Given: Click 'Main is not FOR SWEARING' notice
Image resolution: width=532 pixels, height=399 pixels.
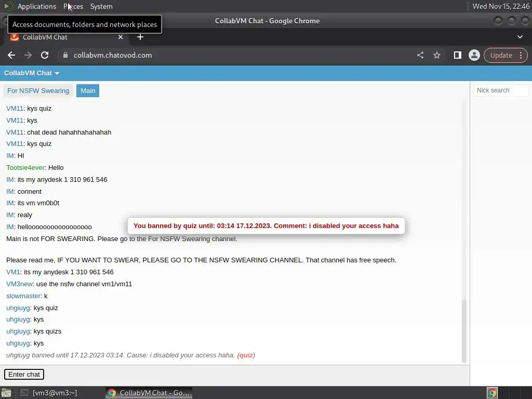Looking at the screenshot, I should 122,239.
